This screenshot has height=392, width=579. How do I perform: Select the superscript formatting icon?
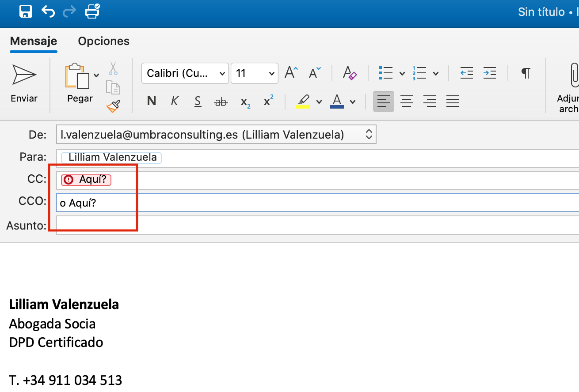click(268, 101)
